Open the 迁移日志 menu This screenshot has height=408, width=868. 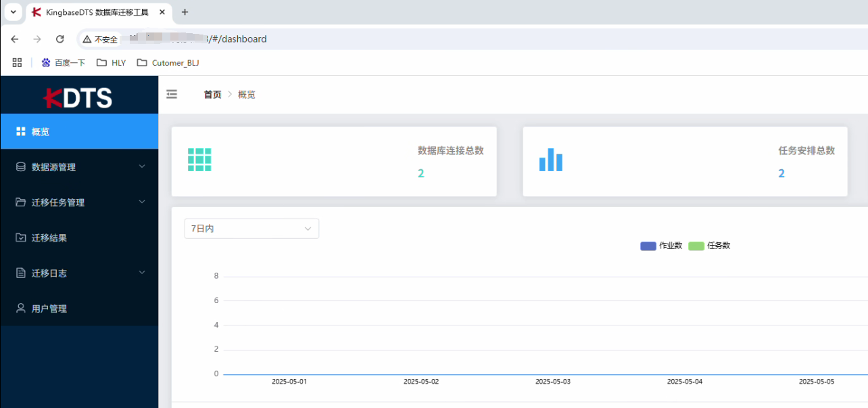pyautogui.click(x=79, y=273)
